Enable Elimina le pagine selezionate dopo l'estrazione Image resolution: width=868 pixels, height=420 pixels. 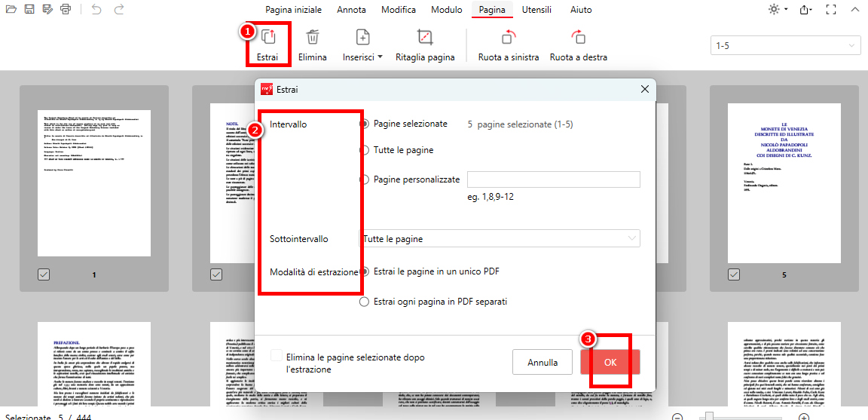click(277, 356)
